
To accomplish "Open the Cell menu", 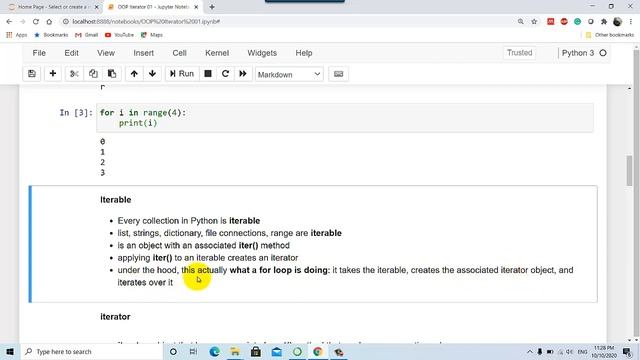I will pos(179,53).
